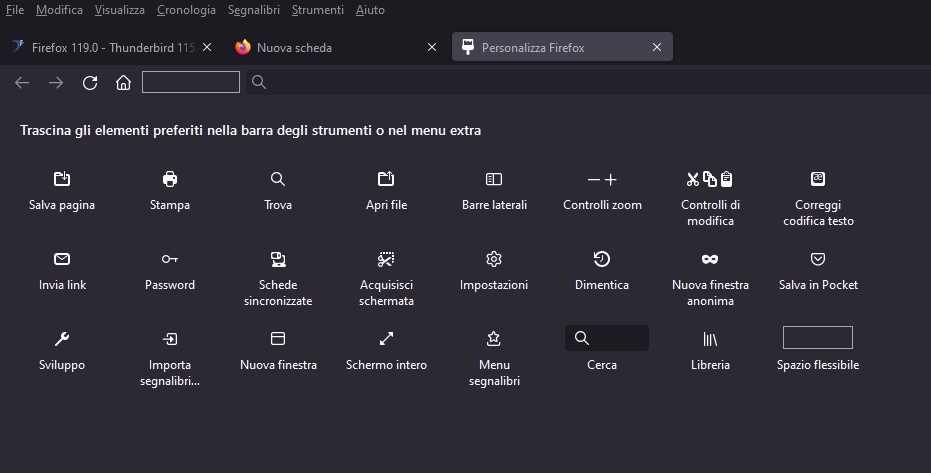Select the Controlli di modifica widget
The height and width of the screenshot is (473, 931).
click(710, 179)
